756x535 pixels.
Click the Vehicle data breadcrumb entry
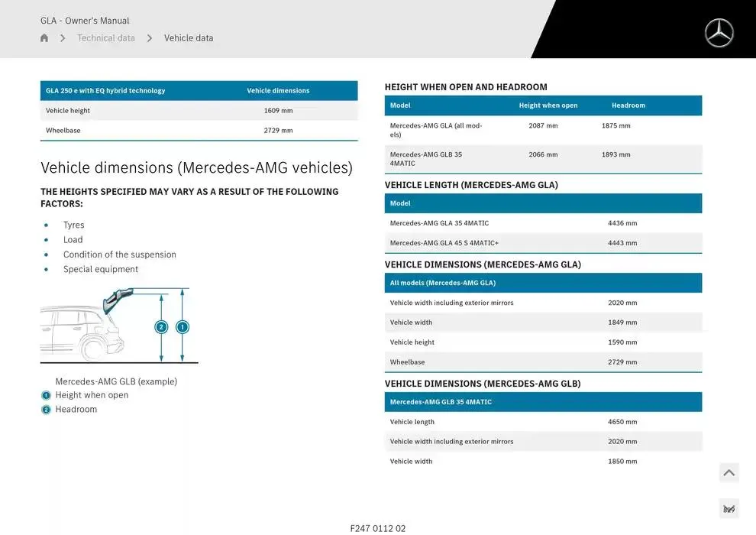[189, 37]
